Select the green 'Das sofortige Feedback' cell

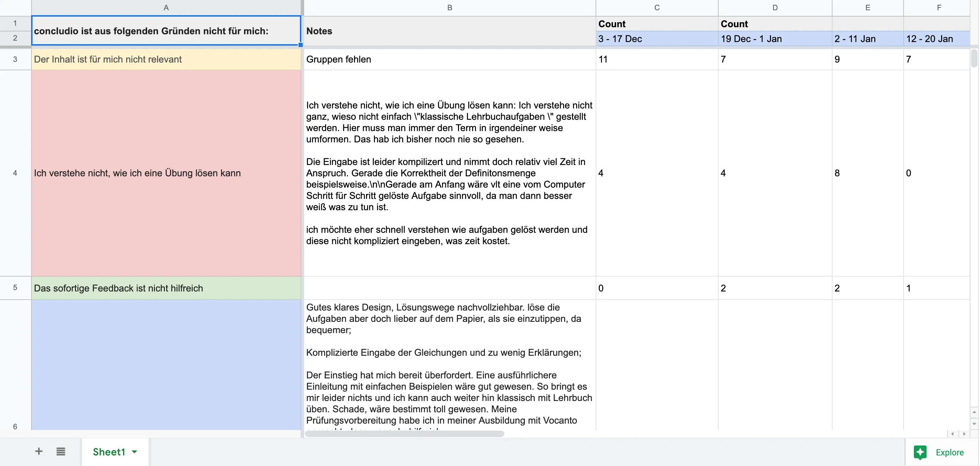166,288
